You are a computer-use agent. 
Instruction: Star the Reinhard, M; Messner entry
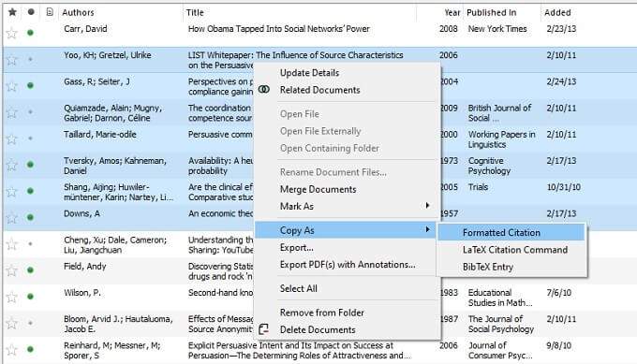12,349
